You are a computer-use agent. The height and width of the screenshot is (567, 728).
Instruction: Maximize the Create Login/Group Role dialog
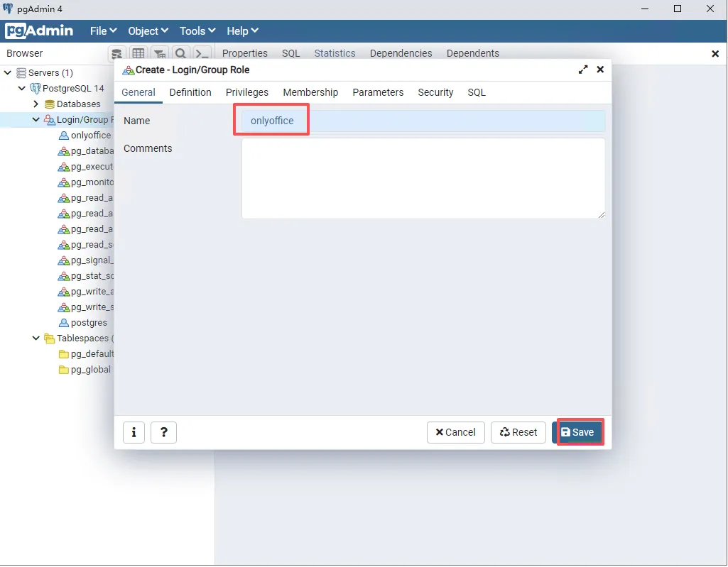(583, 70)
